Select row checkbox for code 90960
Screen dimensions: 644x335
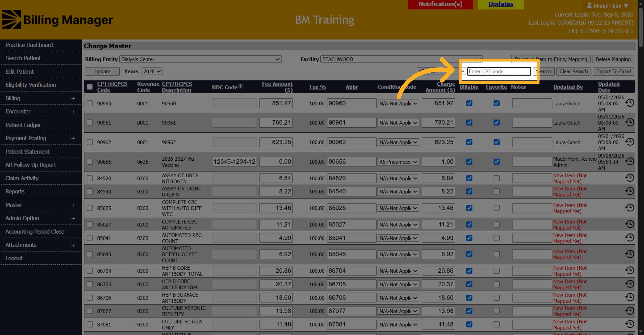coord(90,103)
